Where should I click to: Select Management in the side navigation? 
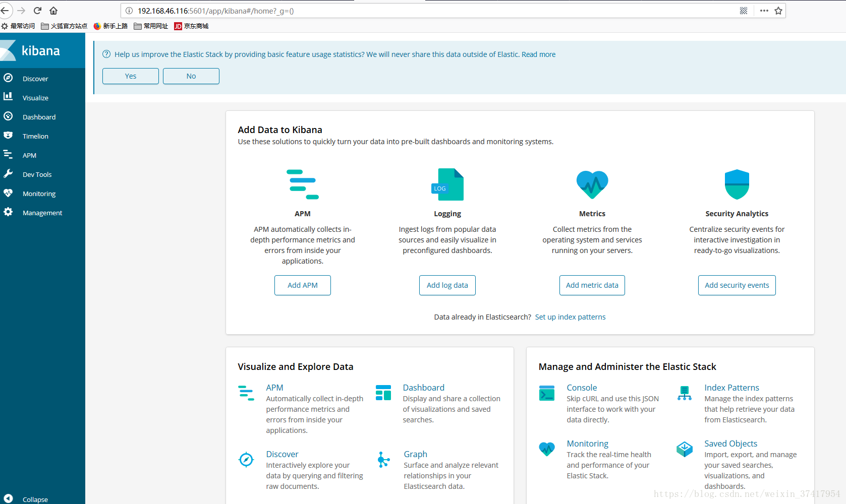tap(42, 213)
